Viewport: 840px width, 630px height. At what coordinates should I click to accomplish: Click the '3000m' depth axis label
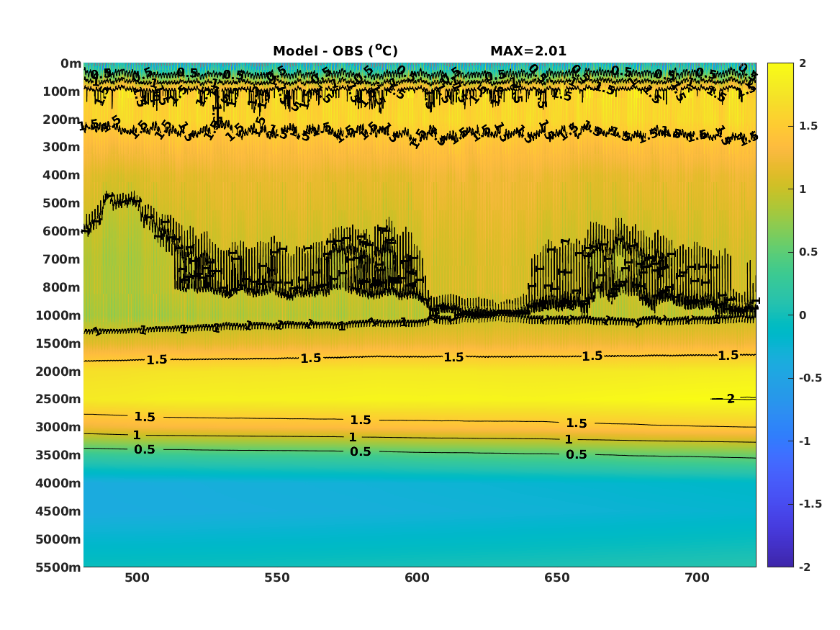pos(58,428)
